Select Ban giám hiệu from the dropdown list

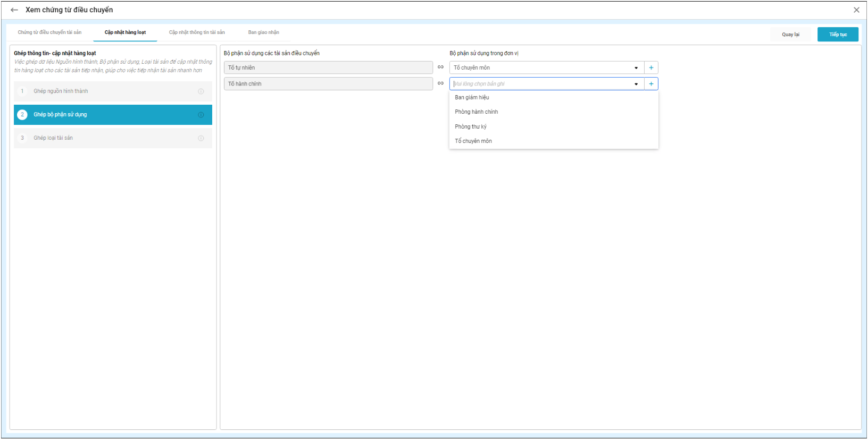(x=472, y=98)
